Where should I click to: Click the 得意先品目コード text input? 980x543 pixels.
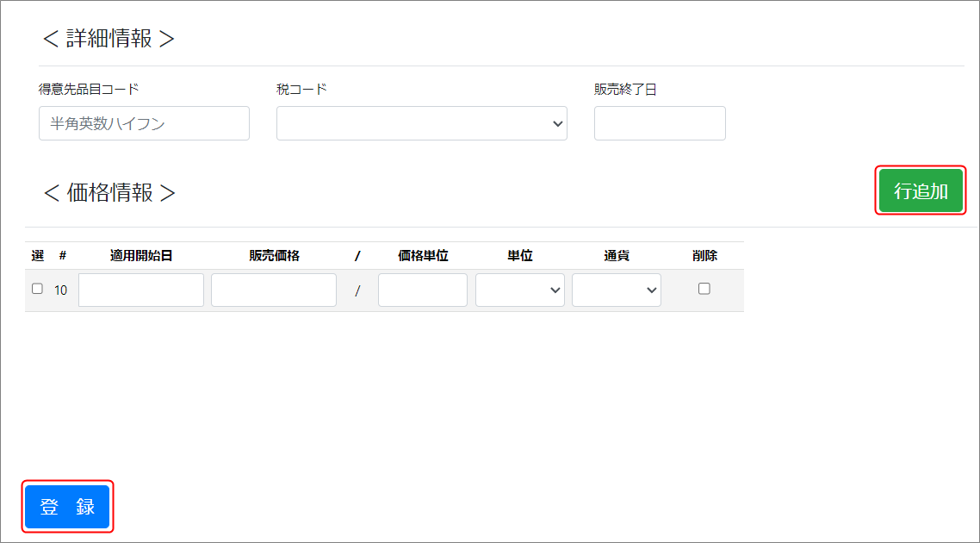[144, 123]
